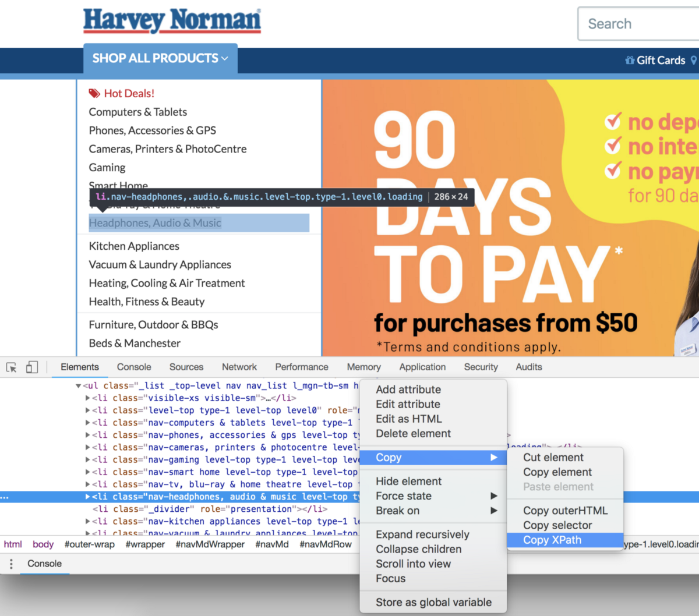Expand the nav-headphones, audio li node
This screenshot has height=616, width=699.
(x=87, y=497)
